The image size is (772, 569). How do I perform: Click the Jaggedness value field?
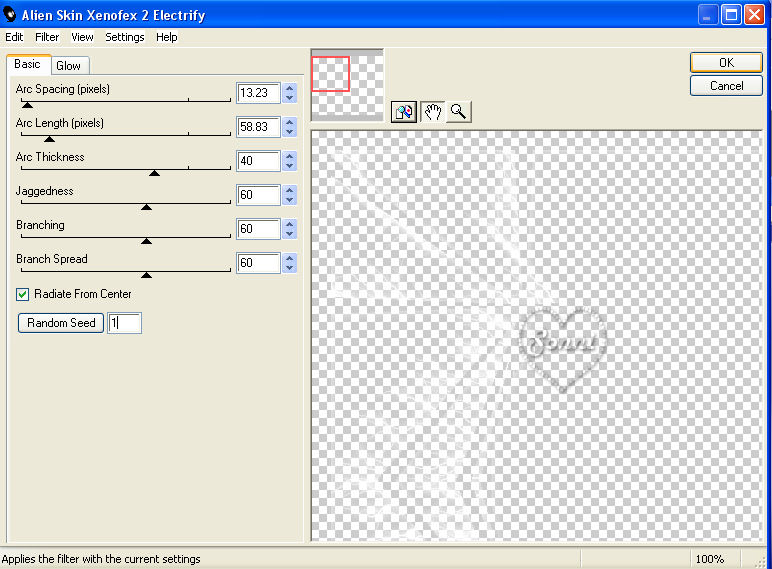[x=258, y=195]
